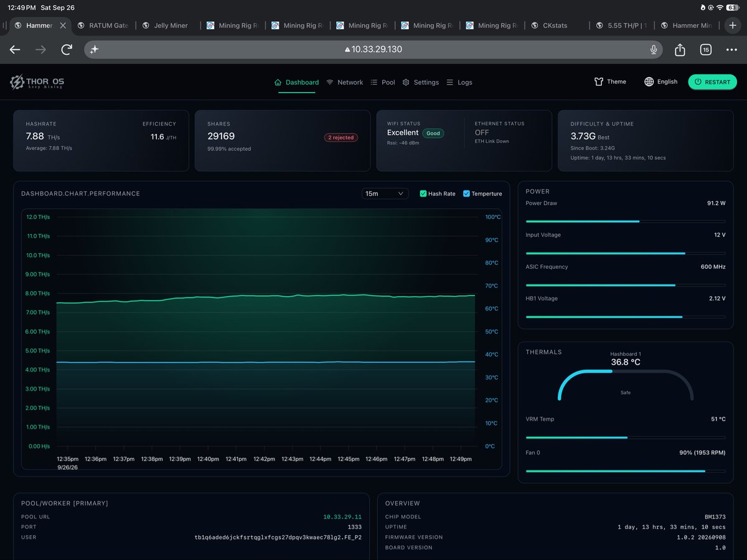Click the Fan 0 speed bar
747x560 pixels.
coord(626,471)
